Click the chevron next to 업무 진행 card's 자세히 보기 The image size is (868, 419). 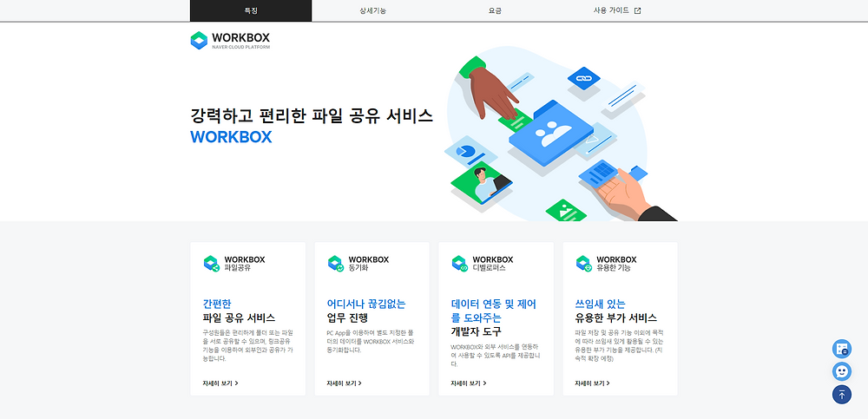360,383
